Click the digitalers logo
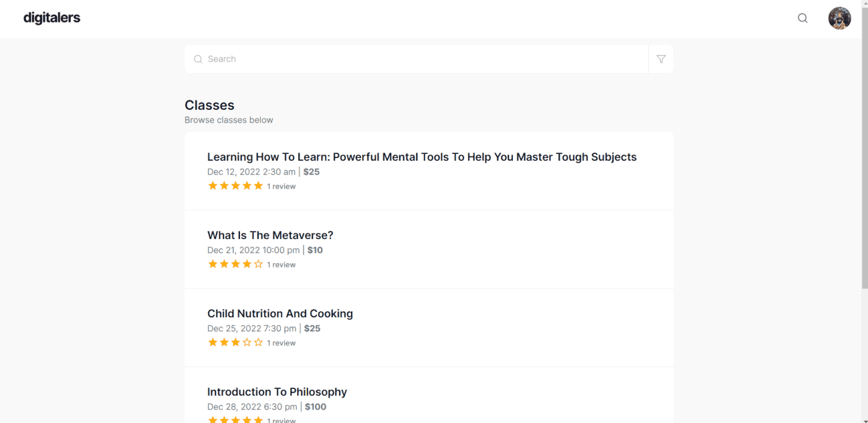This screenshot has width=868, height=423. (x=51, y=18)
